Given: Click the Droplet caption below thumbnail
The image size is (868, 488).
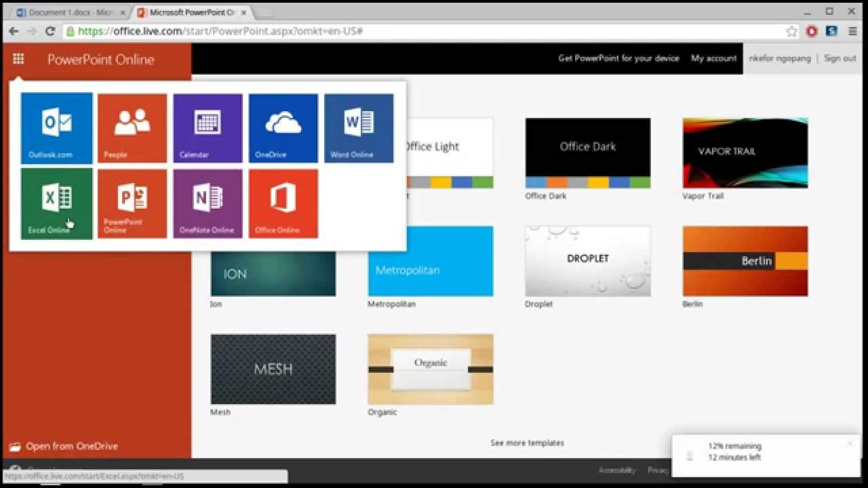Looking at the screenshot, I should 538,304.
